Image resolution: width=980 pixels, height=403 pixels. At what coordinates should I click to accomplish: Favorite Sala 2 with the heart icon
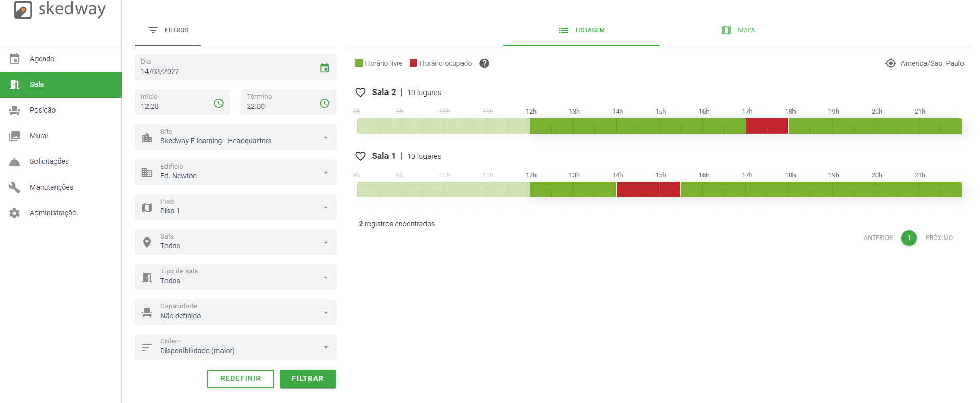click(361, 93)
